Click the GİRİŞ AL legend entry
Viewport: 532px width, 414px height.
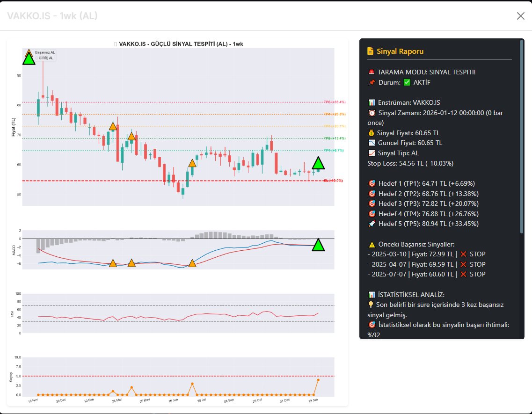(45, 58)
